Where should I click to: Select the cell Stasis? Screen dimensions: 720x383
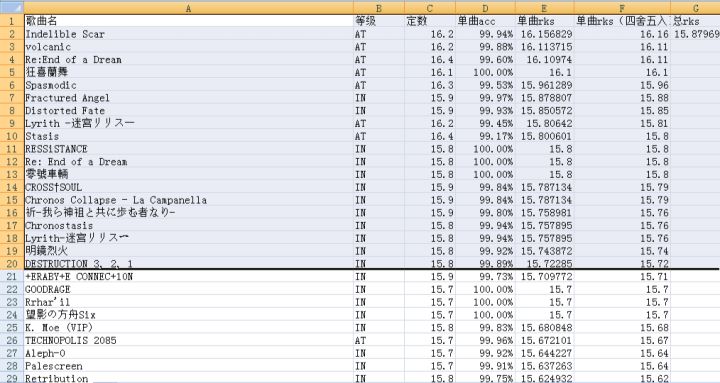(188, 136)
